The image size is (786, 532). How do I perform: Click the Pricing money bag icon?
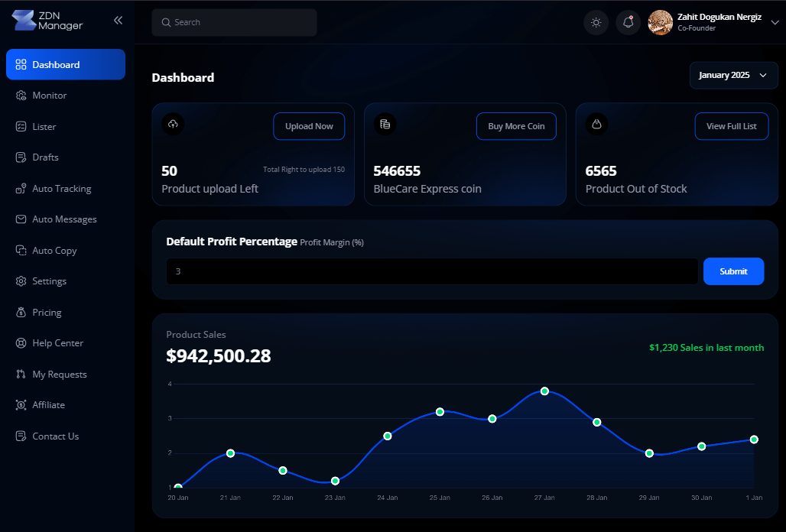(x=21, y=313)
